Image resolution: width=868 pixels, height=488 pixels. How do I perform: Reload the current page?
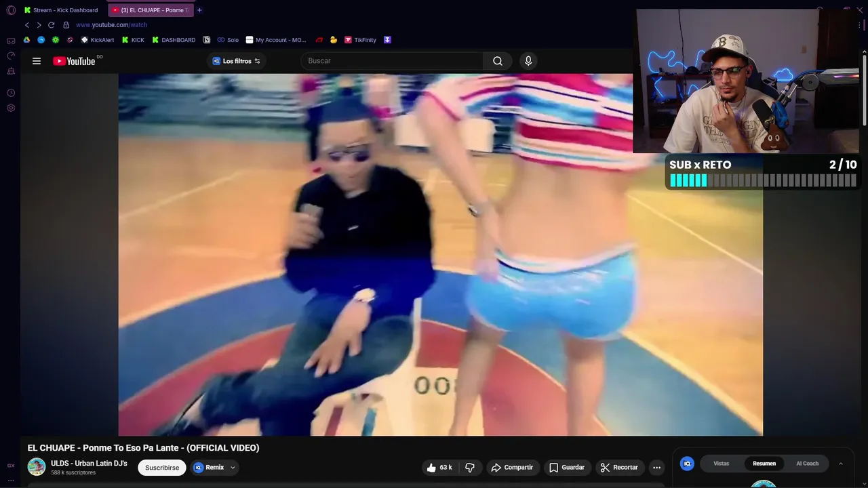coord(51,25)
